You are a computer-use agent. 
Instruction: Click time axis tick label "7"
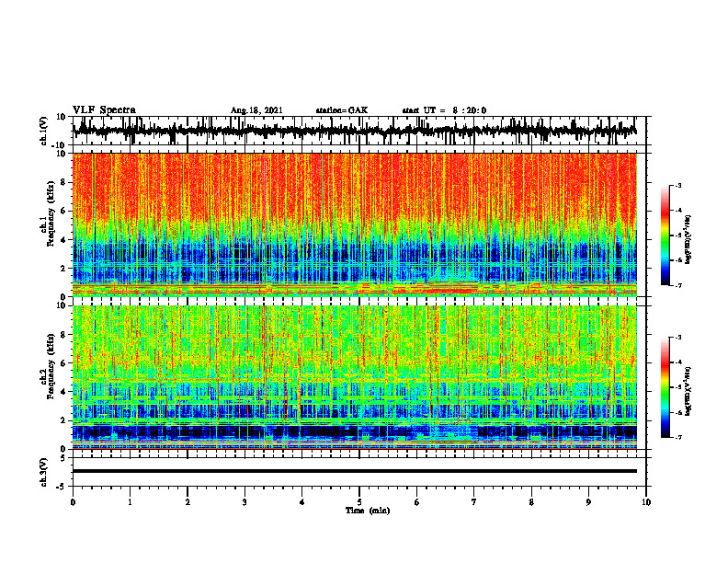[474, 502]
